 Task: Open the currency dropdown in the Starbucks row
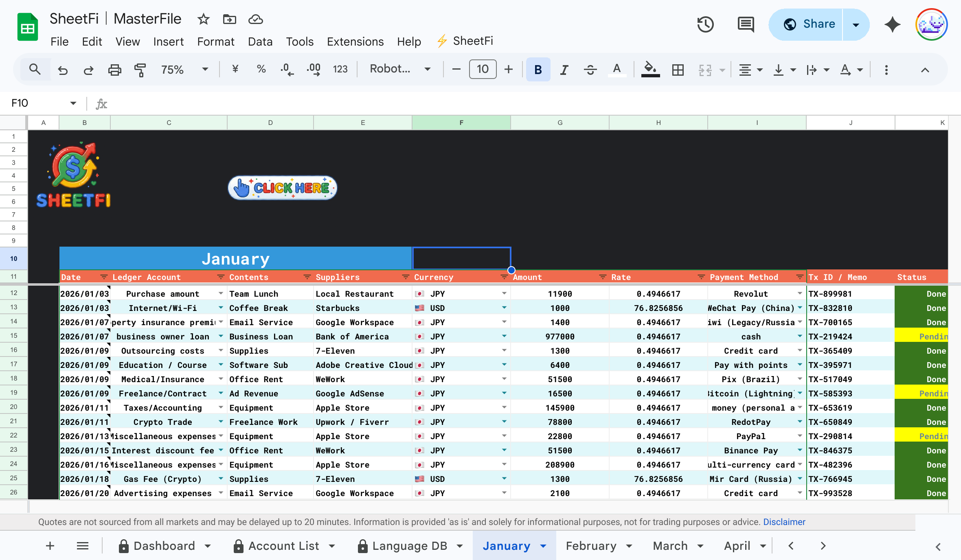point(504,308)
